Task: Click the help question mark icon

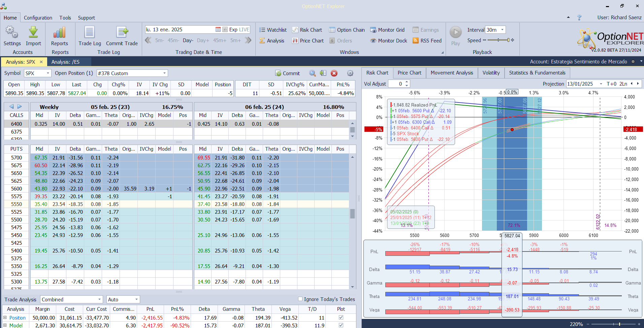Action: point(579,18)
